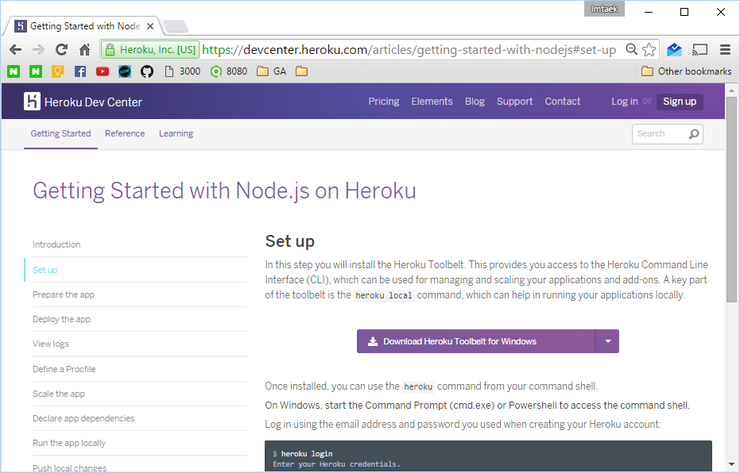Open a new browser tab

click(x=176, y=26)
